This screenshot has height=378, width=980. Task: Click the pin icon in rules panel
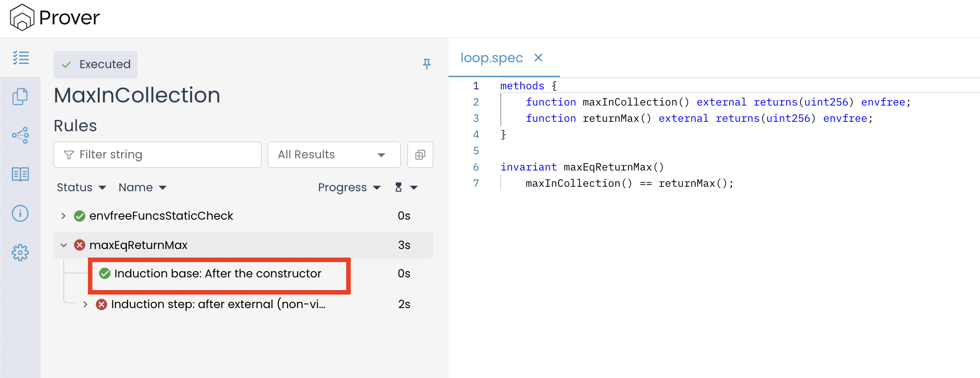pyautogui.click(x=426, y=64)
